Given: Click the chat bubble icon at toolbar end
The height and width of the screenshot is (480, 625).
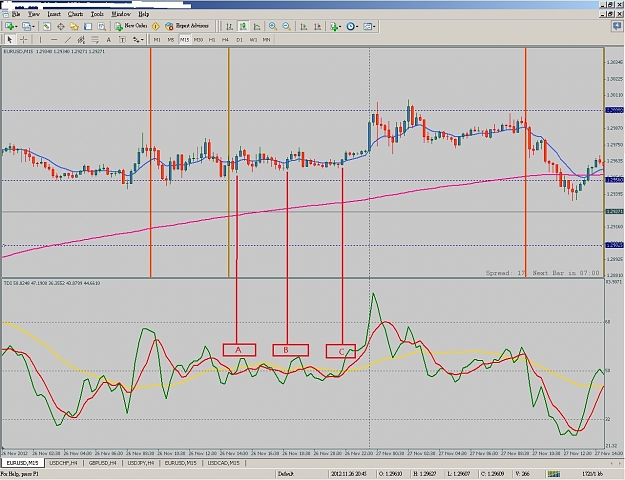Looking at the screenshot, I should point(617,26).
